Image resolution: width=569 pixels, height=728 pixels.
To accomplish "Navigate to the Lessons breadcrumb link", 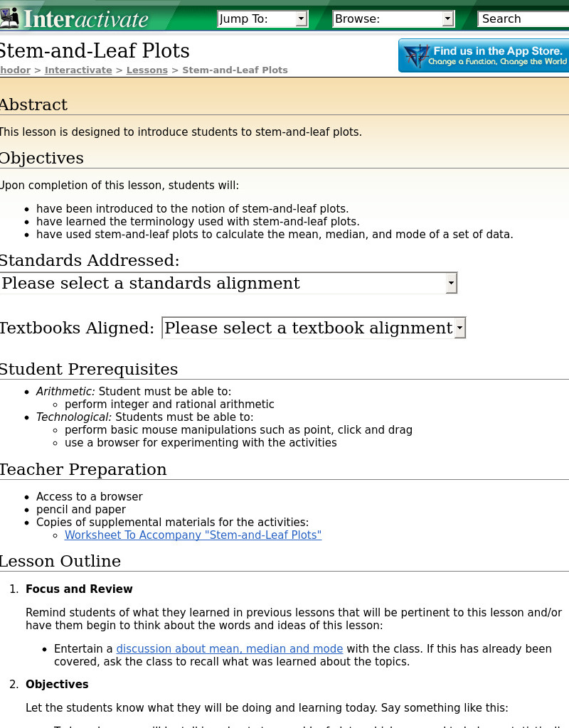I will click(147, 70).
